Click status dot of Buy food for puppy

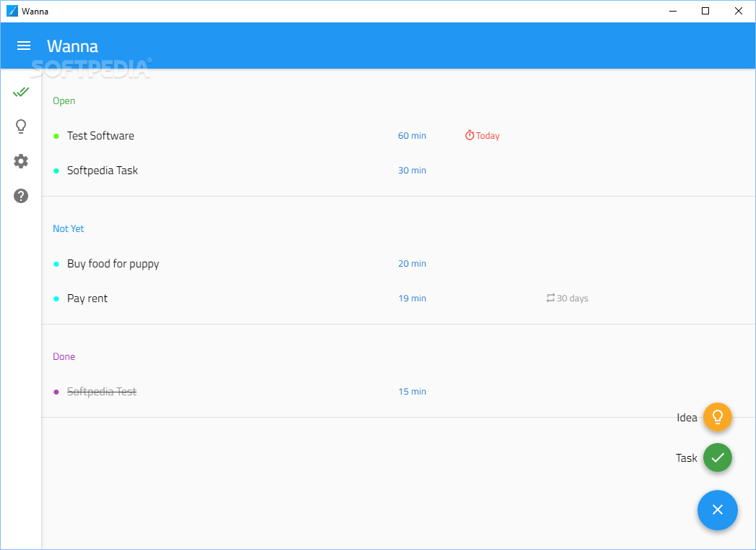(56, 264)
